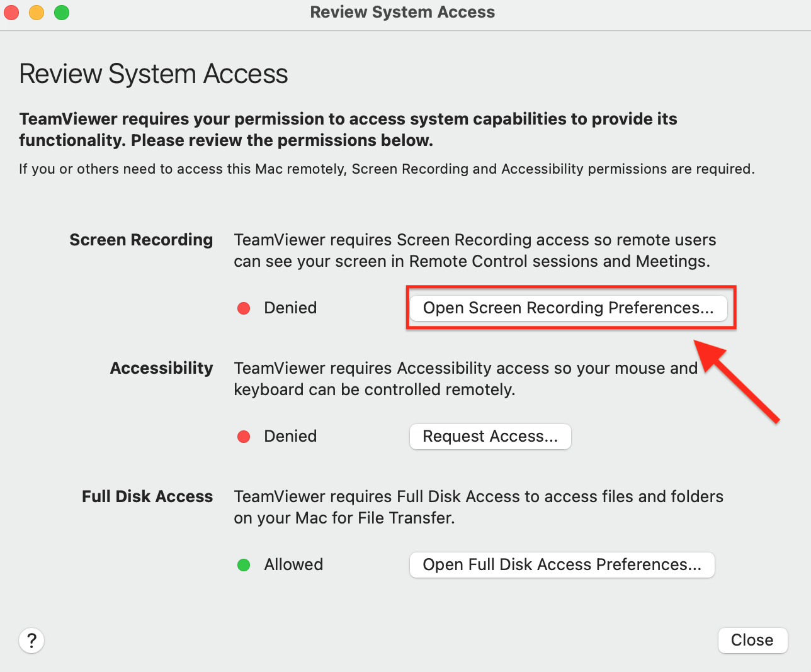The height and width of the screenshot is (672, 811).
Task: Click Accessibility red status dot
Action: (x=244, y=437)
